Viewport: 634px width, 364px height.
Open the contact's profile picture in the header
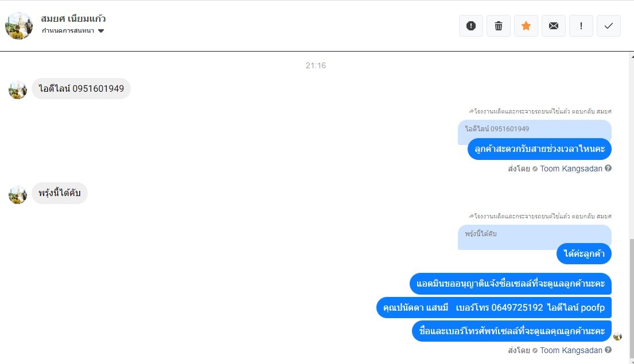[x=18, y=25]
